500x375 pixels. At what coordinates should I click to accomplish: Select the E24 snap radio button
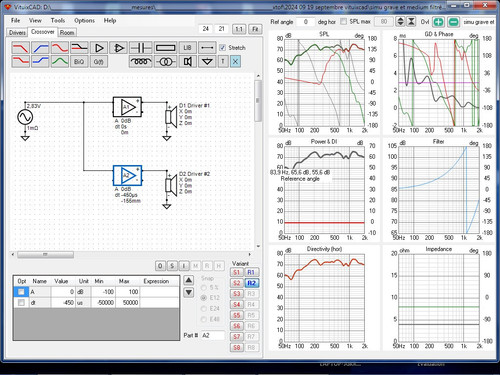(x=204, y=309)
